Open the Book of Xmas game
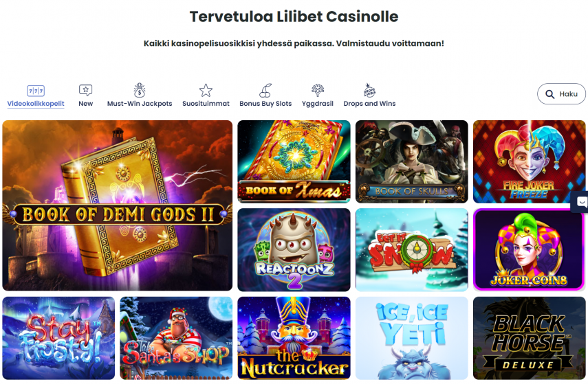This screenshot has width=588, height=384. point(294,161)
